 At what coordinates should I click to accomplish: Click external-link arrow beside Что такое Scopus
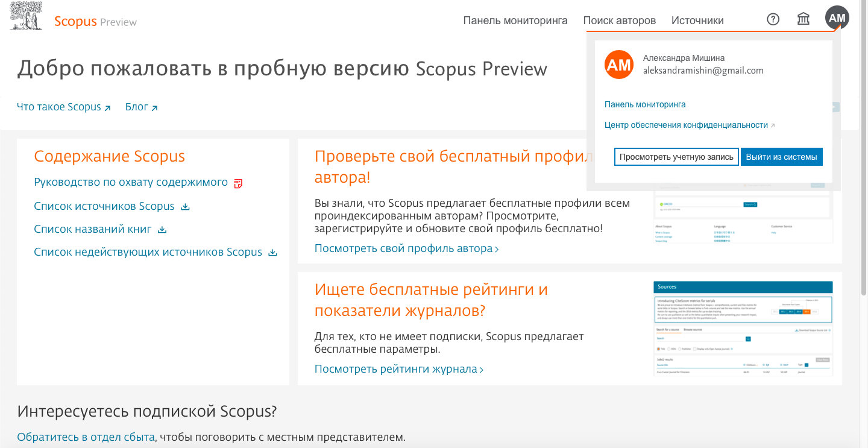(108, 108)
